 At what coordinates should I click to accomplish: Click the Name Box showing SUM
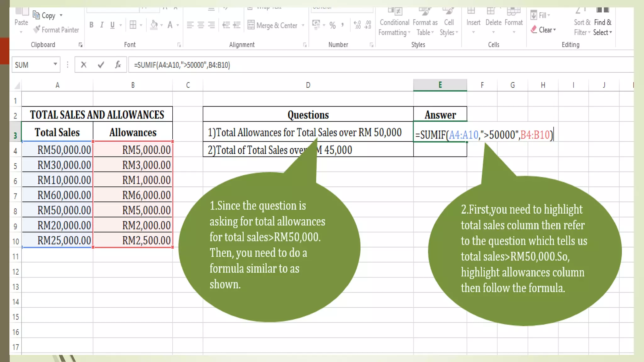[x=31, y=65]
